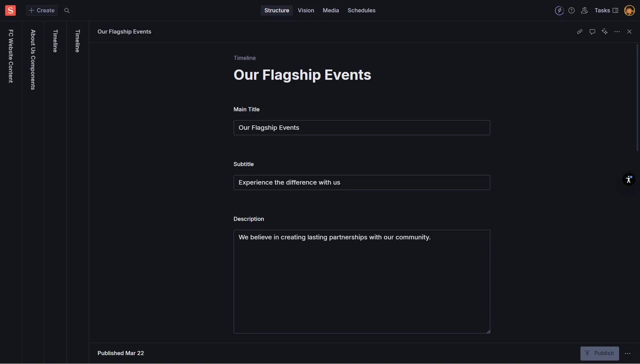Open the Schedules tab
The image size is (640, 364).
[361, 11]
